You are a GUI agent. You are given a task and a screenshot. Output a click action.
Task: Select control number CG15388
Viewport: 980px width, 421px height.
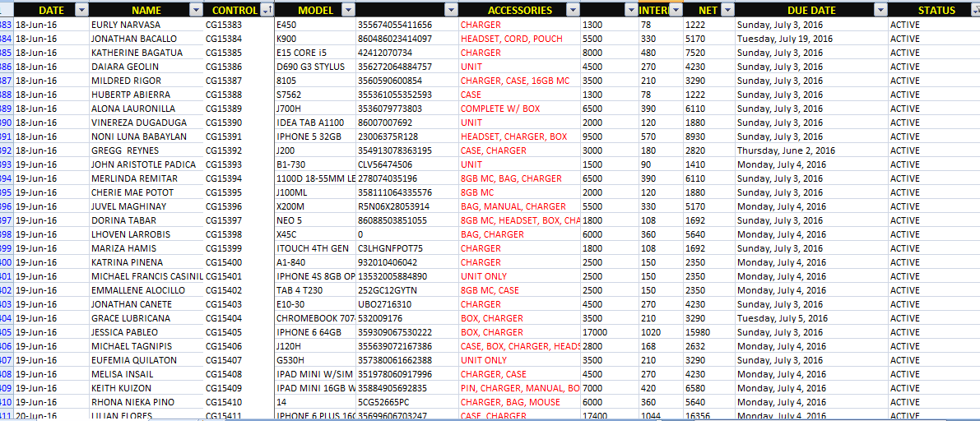tap(239, 95)
